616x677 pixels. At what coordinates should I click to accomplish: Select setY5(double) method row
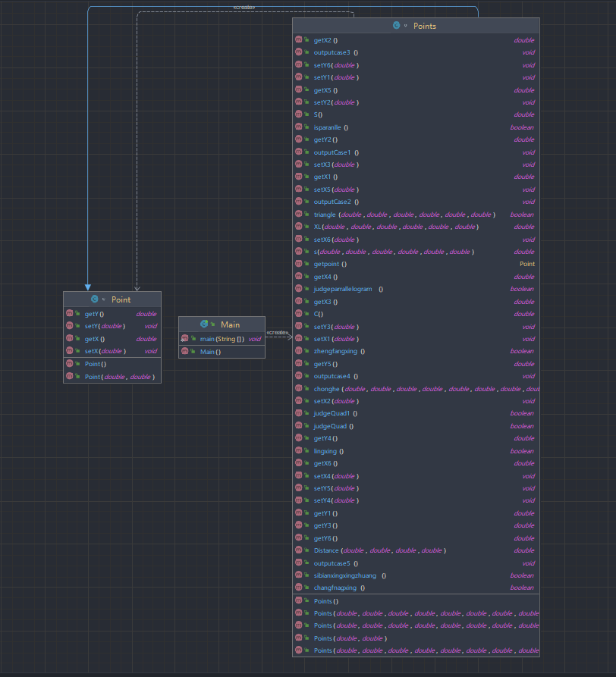(416, 488)
